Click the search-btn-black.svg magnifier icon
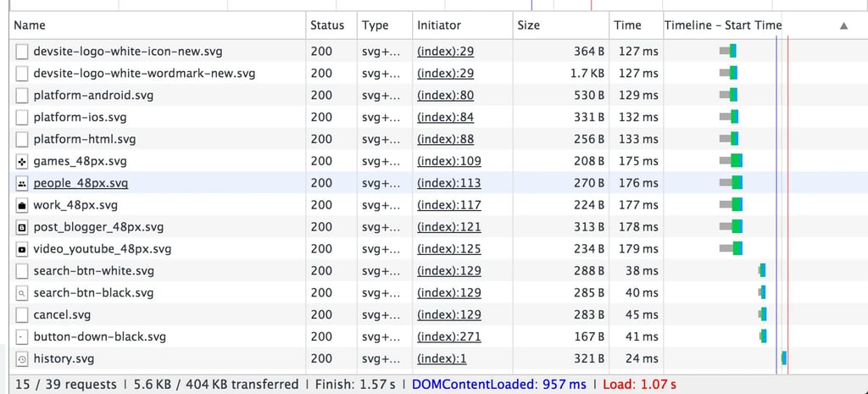 point(21,292)
